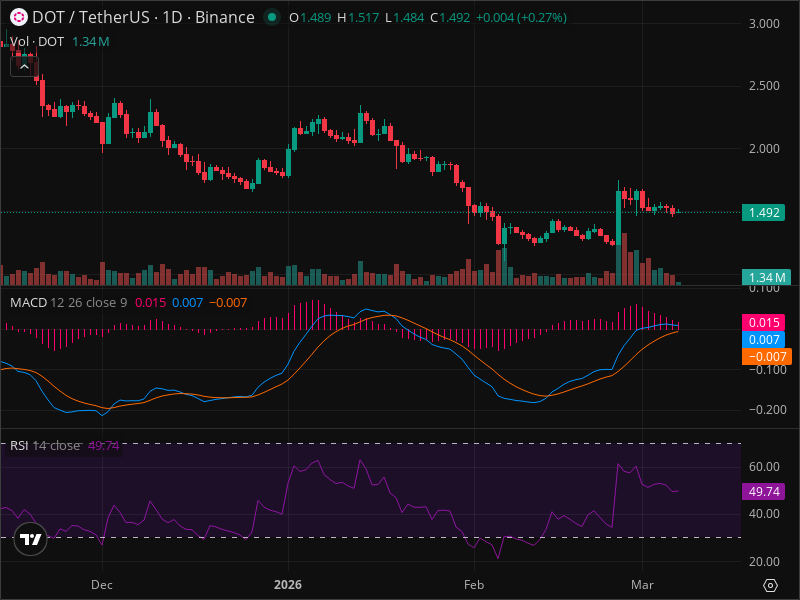Click the 1.492 current price label
The image size is (800, 600).
763,212
